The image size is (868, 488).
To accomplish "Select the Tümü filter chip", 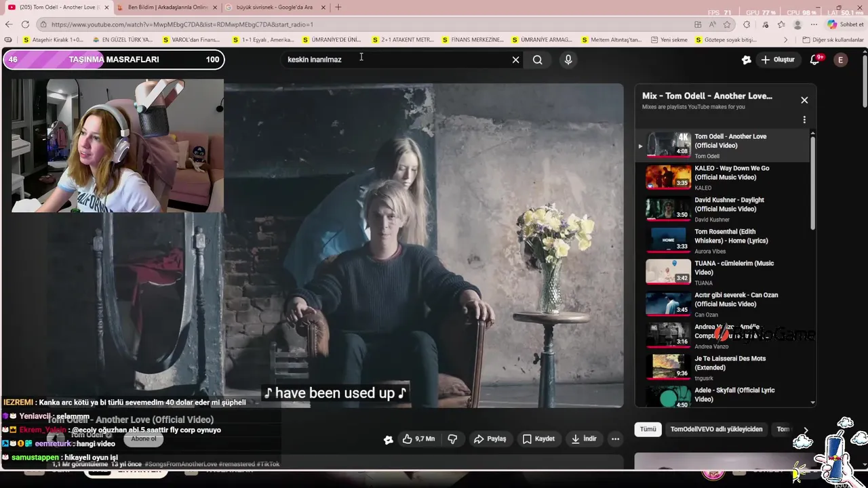I will pyautogui.click(x=648, y=429).
